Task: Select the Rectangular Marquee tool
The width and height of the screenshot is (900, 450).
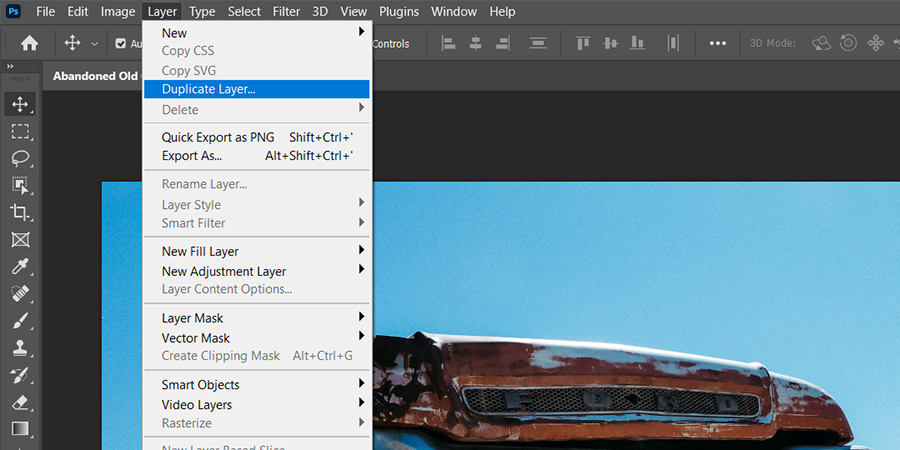Action: click(20, 131)
